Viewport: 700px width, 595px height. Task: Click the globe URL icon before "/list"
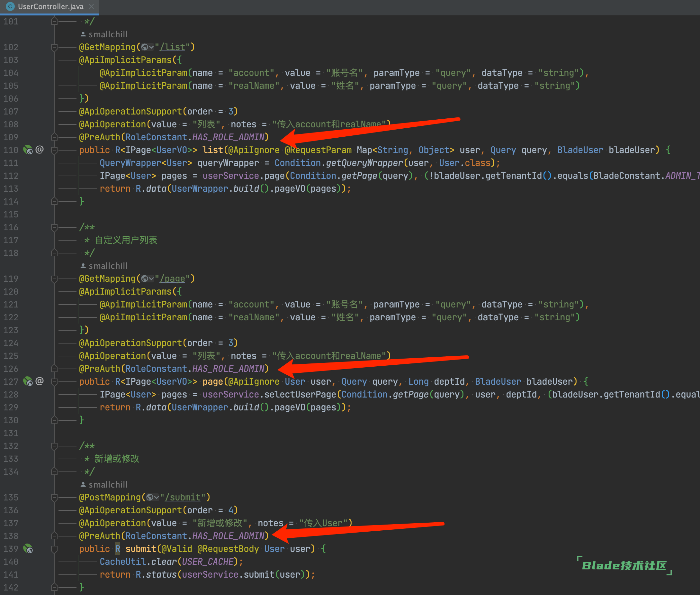(x=145, y=47)
